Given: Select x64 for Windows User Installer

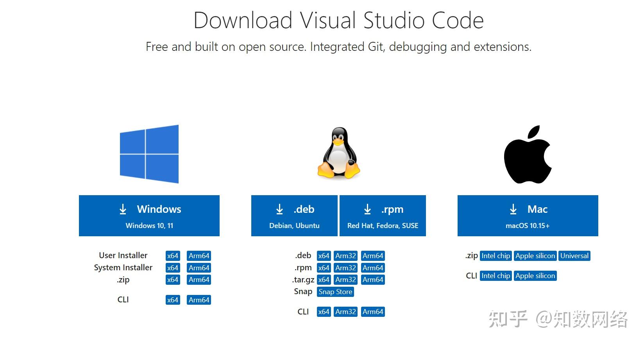Looking at the screenshot, I should coord(173,256).
